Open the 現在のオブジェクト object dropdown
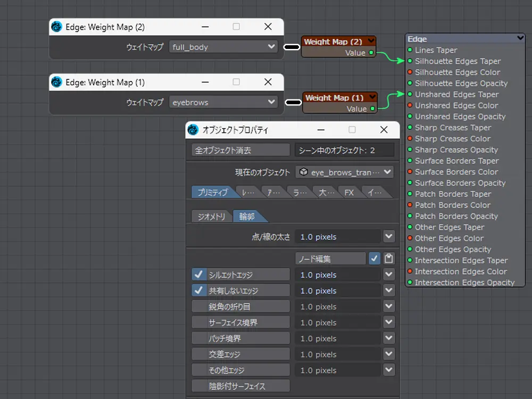Viewport: 532px width, 399px height. [x=344, y=172]
